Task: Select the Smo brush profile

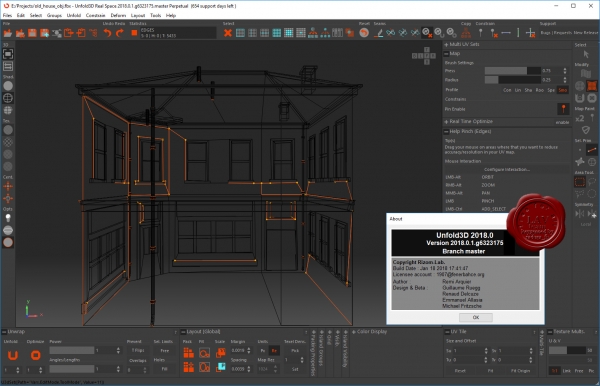Action: [562, 90]
